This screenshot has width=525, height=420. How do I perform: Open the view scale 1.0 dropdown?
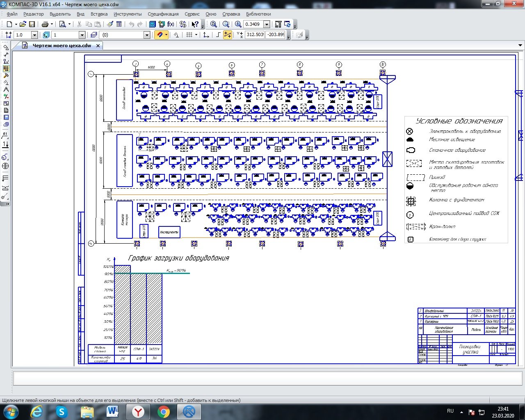(x=34, y=35)
